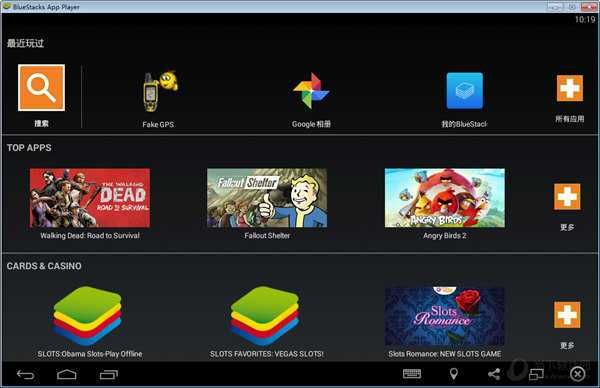This screenshot has height=388, width=600.
Task: Expand more CARDS & CASINO with 更多
Action: pos(567,315)
